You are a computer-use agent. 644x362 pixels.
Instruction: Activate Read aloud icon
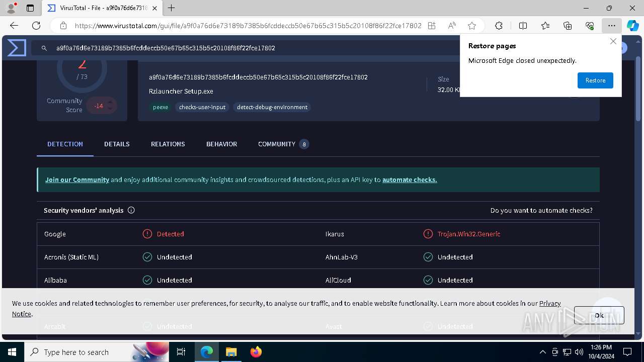[x=452, y=26]
